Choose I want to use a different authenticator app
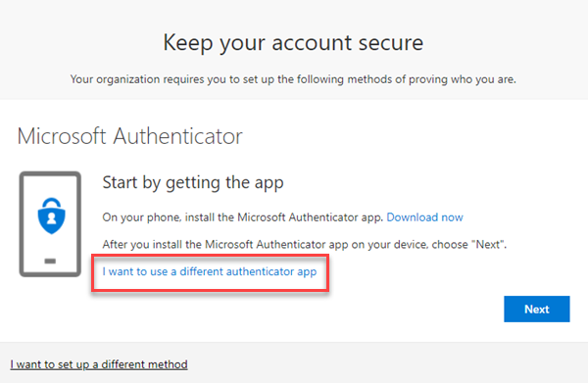Image resolution: width=588 pixels, height=383 pixels. [210, 271]
